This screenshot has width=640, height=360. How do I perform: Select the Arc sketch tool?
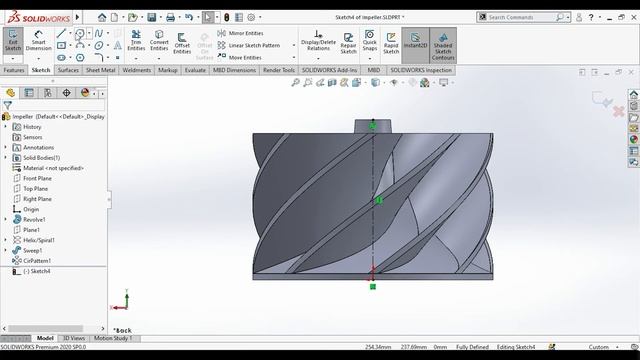tap(80, 45)
